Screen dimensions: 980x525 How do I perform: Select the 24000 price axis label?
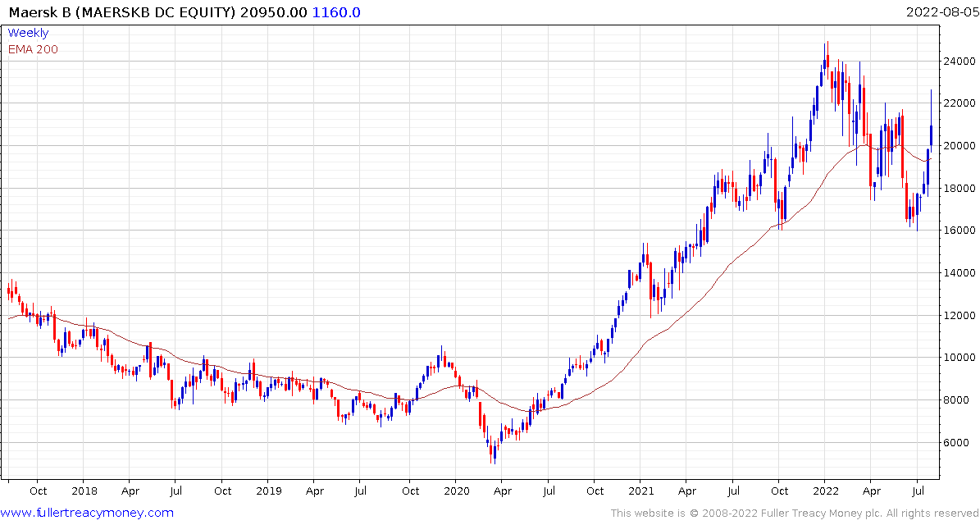coord(960,62)
